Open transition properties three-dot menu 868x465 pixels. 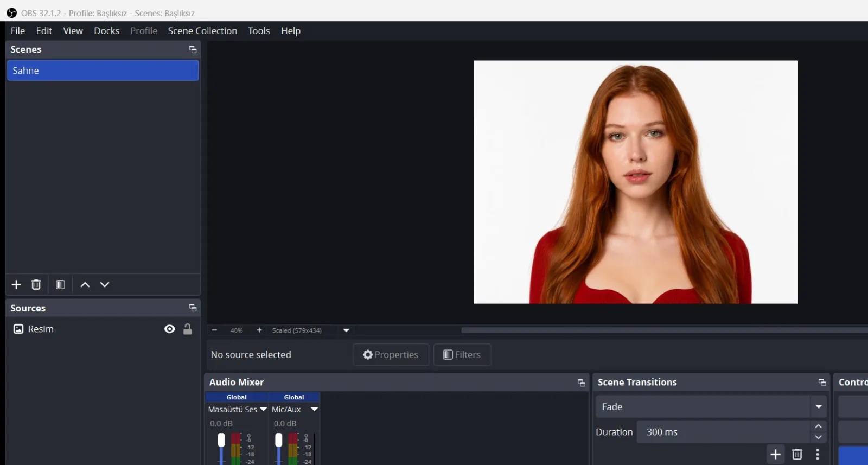pyautogui.click(x=818, y=454)
